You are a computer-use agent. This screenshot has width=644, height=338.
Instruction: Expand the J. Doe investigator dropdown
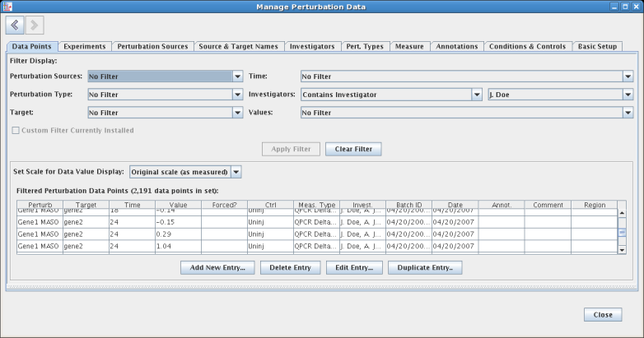(628, 95)
